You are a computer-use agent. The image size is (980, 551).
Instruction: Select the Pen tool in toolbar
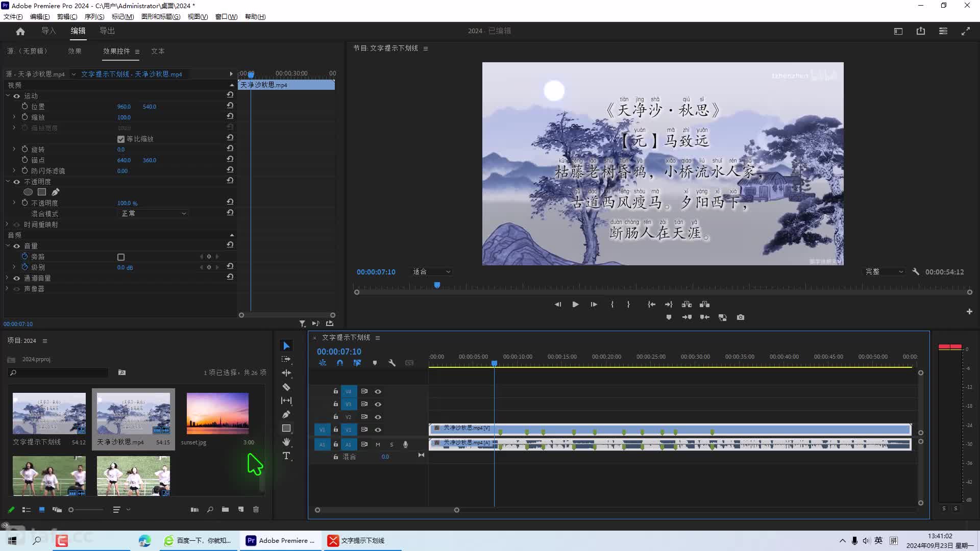pos(286,414)
